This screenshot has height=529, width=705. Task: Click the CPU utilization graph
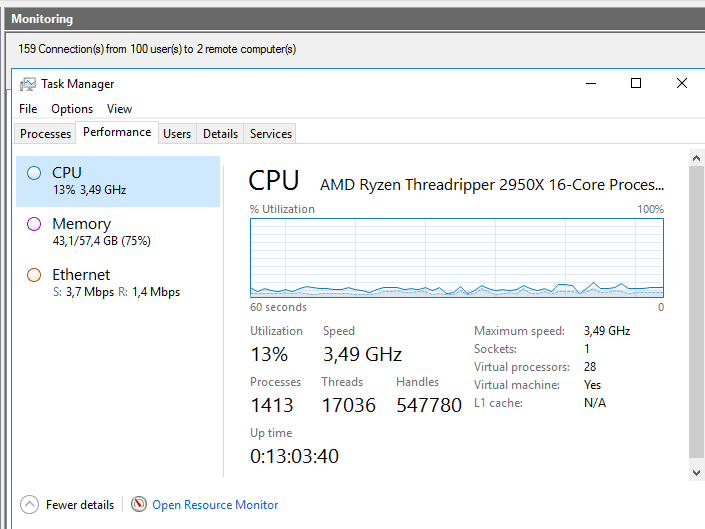[x=457, y=258]
